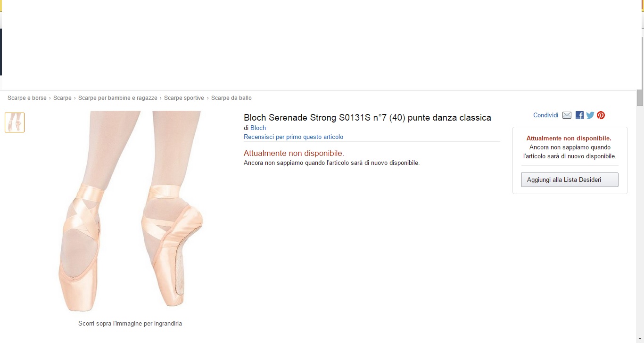Click the 'Condividi' share link
The height and width of the screenshot is (343, 644).
[x=545, y=115]
